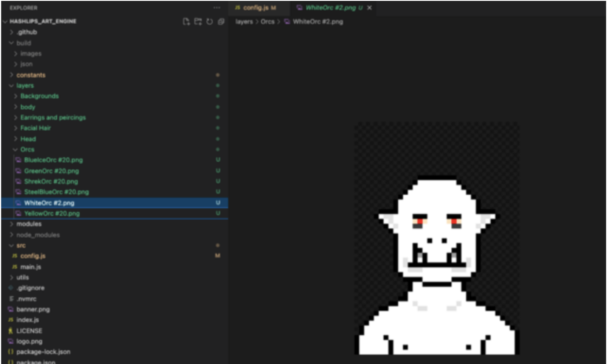609x364 pixels.
Task: Click the image icon on WhiteOrc tab
Action: click(300, 8)
